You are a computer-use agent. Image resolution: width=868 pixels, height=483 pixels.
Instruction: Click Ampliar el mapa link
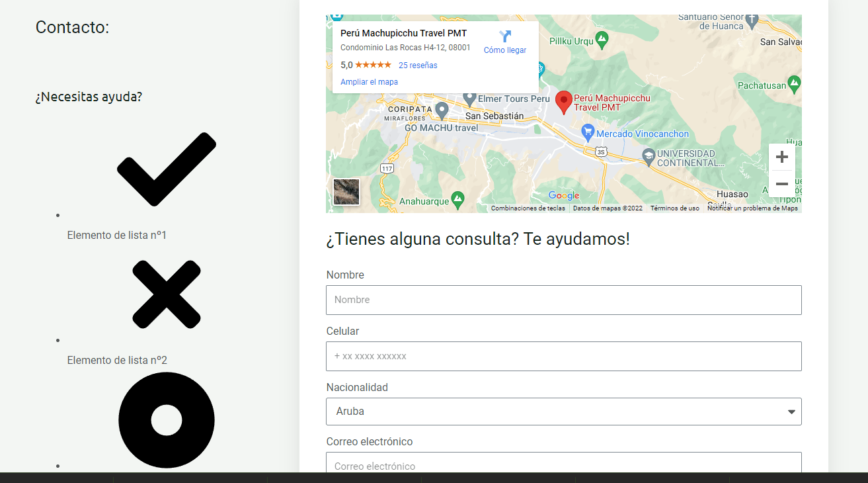click(x=369, y=82)
